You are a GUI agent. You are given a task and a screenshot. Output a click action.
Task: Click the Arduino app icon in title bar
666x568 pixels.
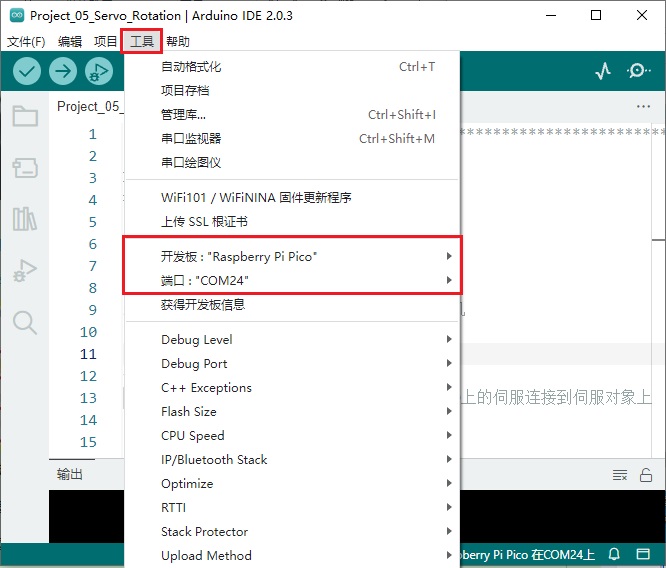point(17,15)
